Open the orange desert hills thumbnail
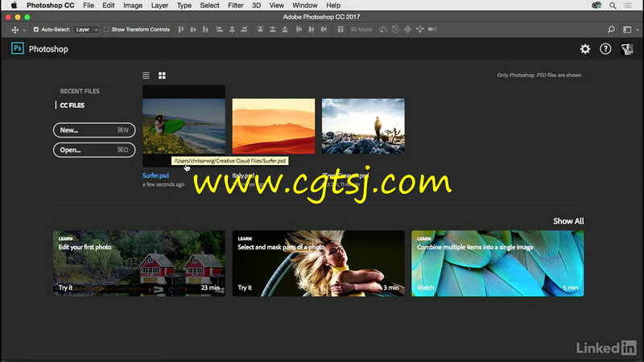The height and width of the screenshot is (362, 644). (274, 126)
